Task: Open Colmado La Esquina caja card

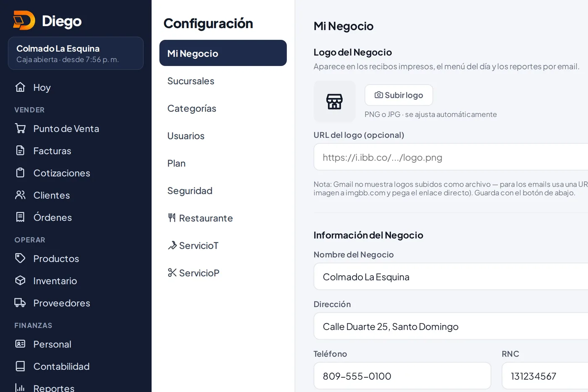Action: (x=76, y=53)
